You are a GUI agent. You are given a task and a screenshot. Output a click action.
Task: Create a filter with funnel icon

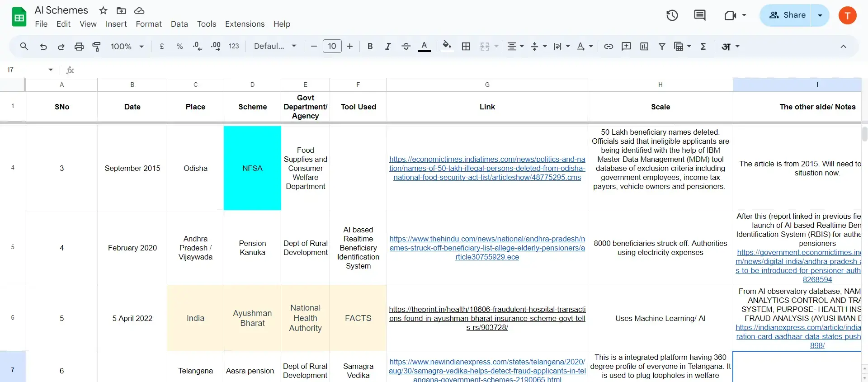(x=662, y=46)
